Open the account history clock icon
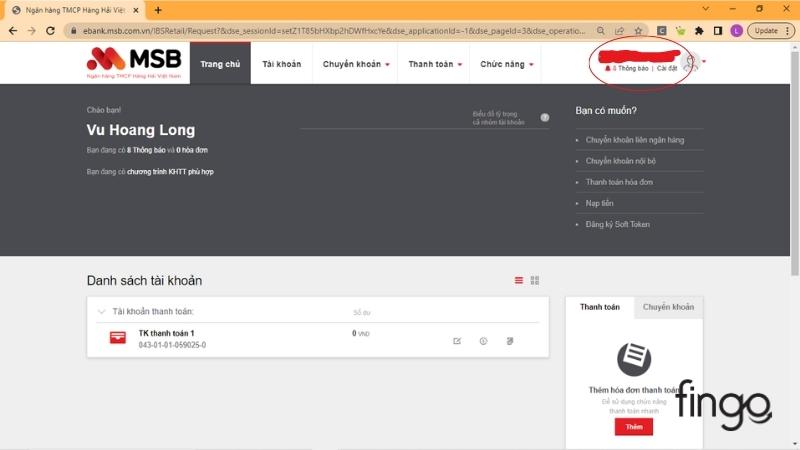 pyautogui.click(x=483, y=341)
